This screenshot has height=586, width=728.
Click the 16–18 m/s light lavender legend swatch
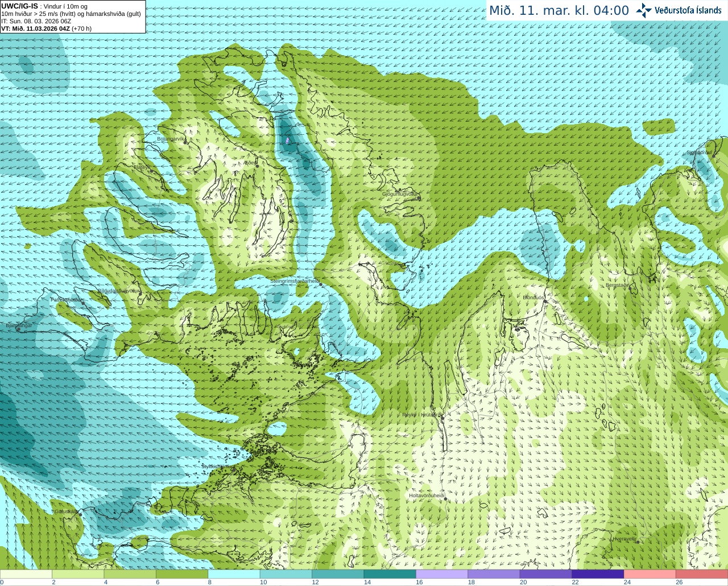pyautogui.click(x=442, y=574)
